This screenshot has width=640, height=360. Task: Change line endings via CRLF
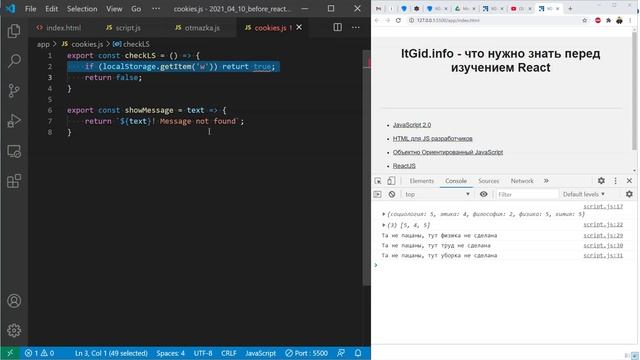tap(229, 353)
